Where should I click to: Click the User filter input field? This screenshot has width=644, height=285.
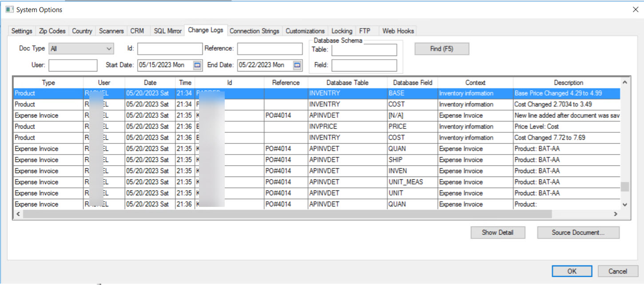coord(72,65)
